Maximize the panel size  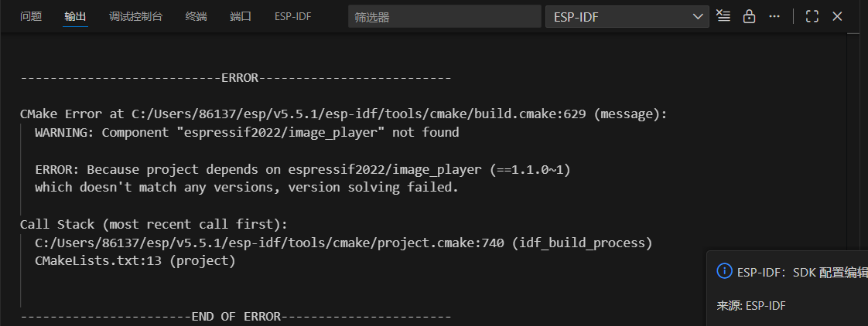pyautogui.click(x=812, y=16)
